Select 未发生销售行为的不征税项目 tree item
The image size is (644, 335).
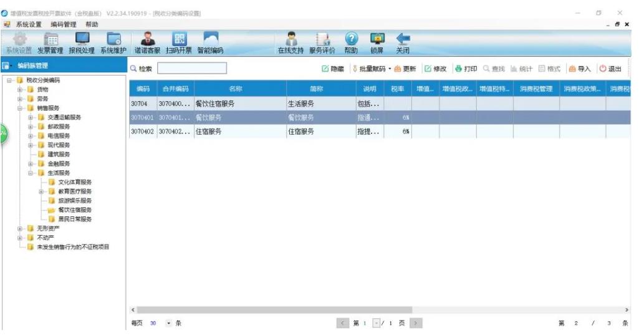point(73,247)
